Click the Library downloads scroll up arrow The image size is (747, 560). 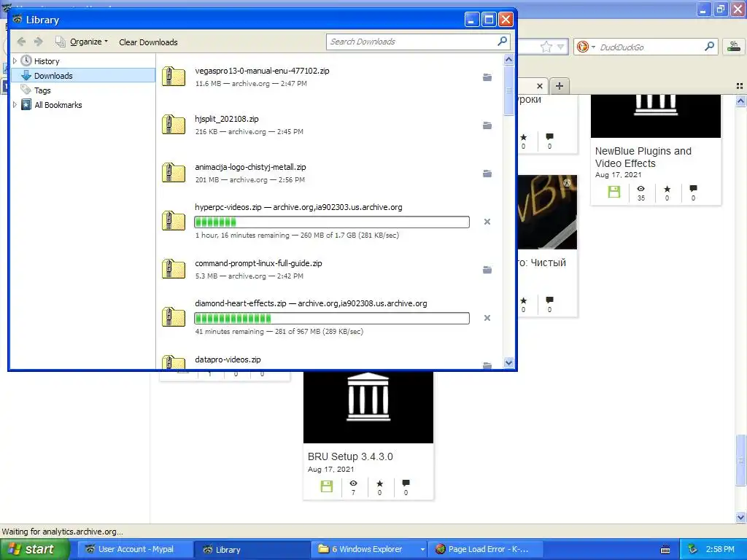[x=508, y=60]
